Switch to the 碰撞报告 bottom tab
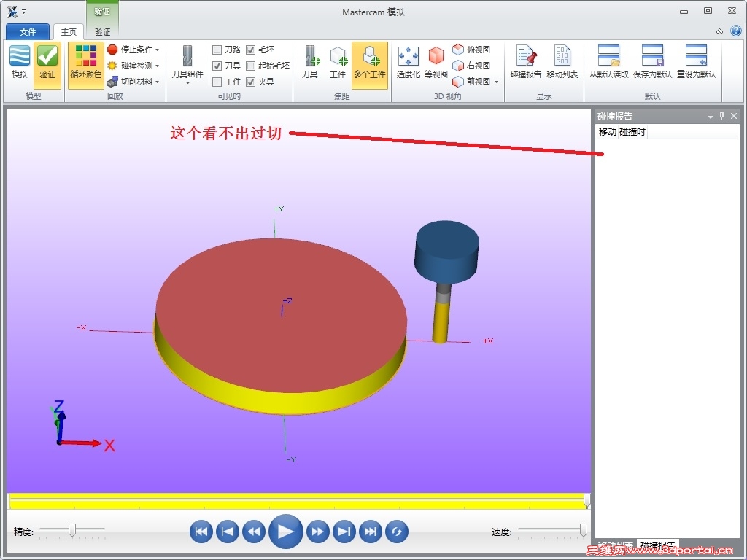Image resolution: width=747 pixels, height=560 pixels. (x=658, y=544)
